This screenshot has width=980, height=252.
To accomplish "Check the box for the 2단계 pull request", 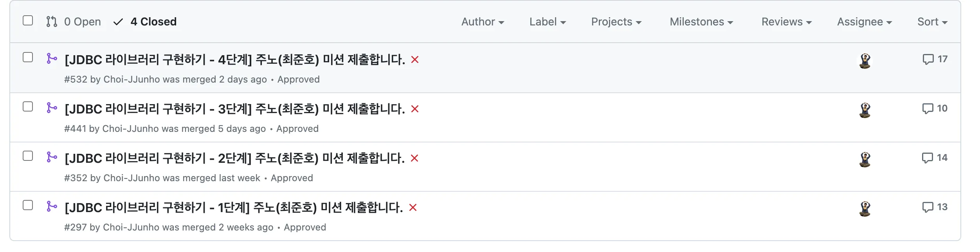I will [28, 156].
